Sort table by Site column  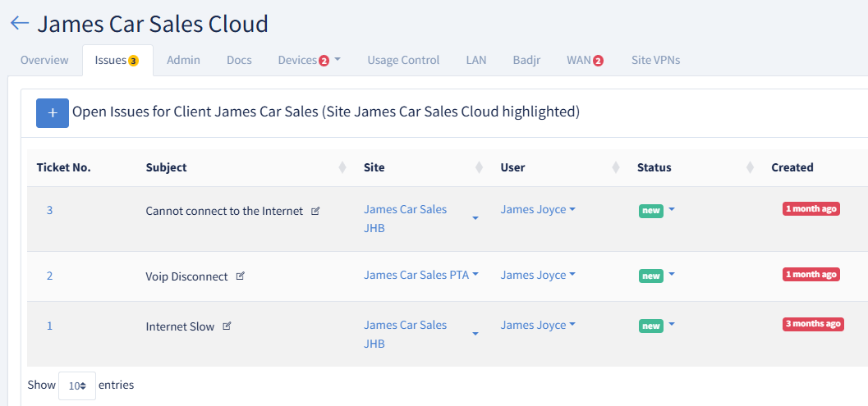click(479, 167)
